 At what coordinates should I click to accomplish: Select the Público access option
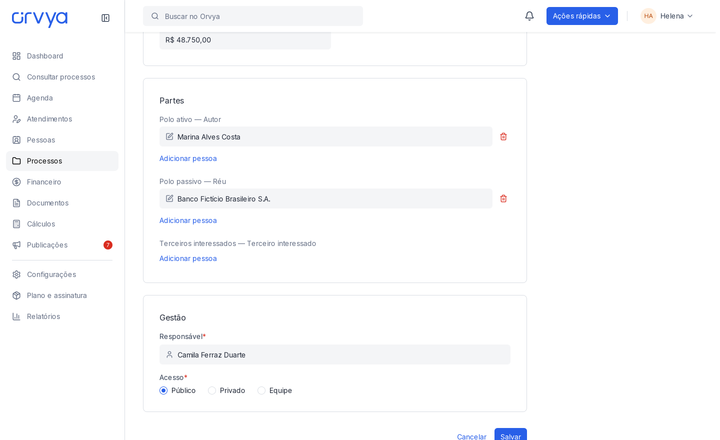[163, 390]
